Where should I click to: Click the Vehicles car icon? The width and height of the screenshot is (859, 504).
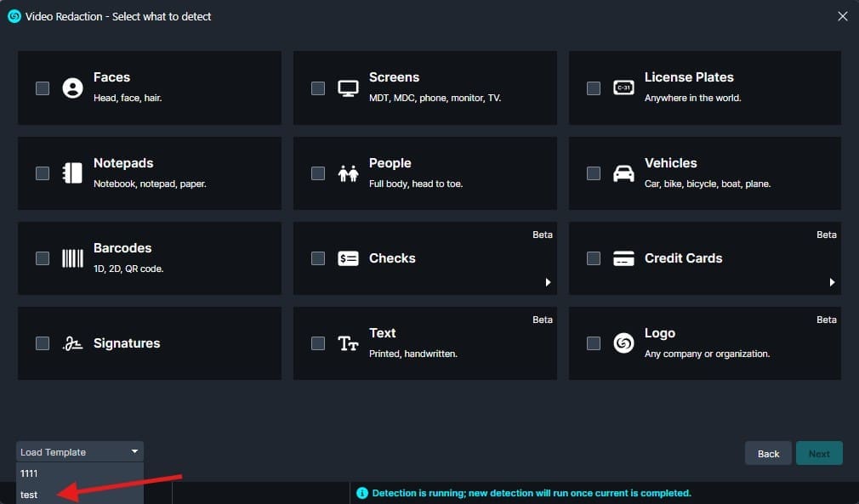click(623, 173)
